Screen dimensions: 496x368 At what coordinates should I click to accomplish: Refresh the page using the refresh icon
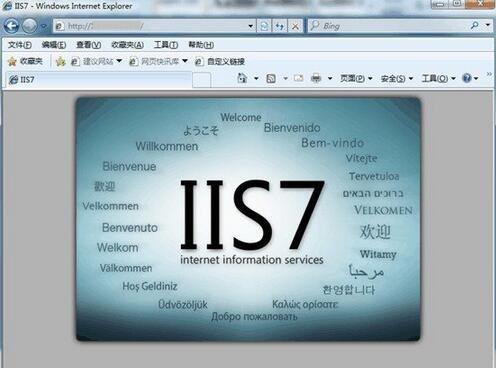pos(280,26)
